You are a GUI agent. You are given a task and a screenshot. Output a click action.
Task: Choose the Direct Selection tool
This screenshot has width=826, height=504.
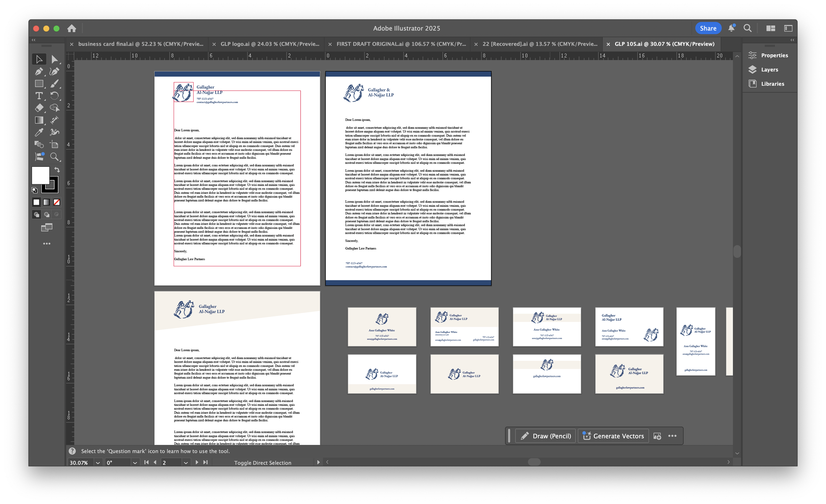point(54,59)
